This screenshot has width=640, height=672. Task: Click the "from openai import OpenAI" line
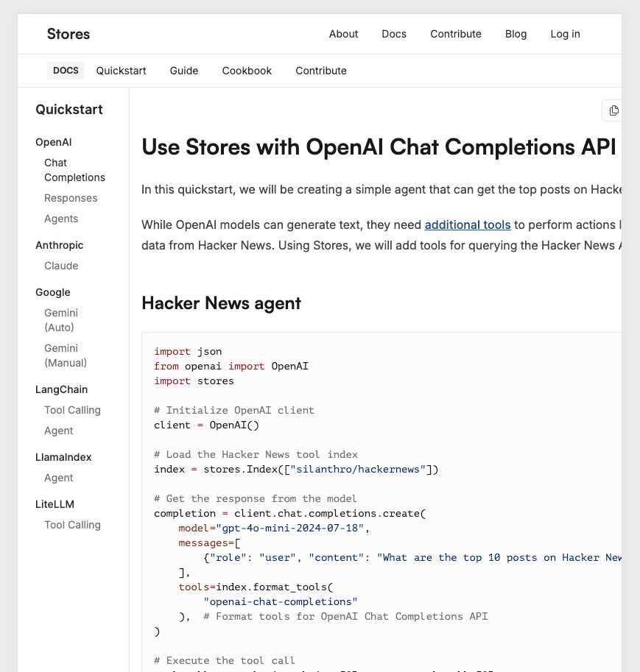point(231,367)
